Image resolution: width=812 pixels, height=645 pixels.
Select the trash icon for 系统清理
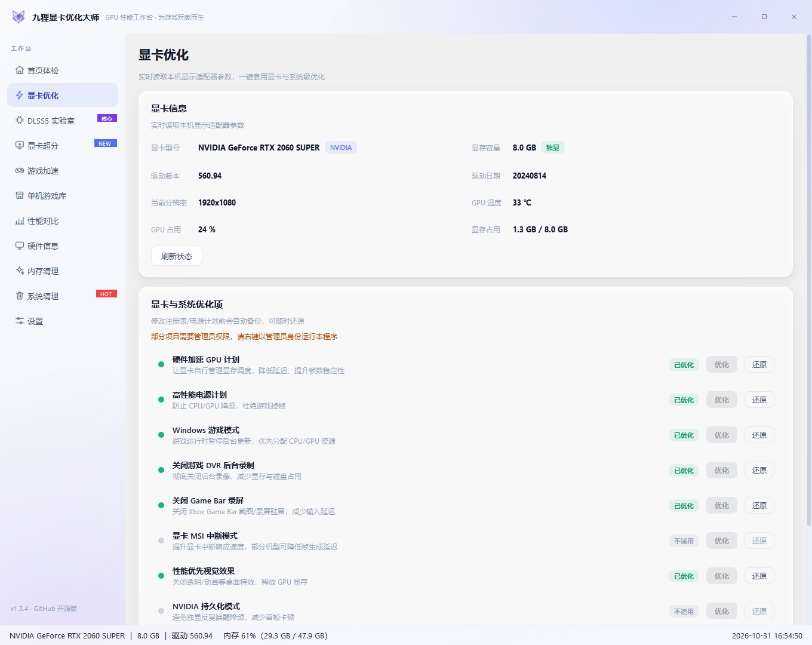(20, 296)
